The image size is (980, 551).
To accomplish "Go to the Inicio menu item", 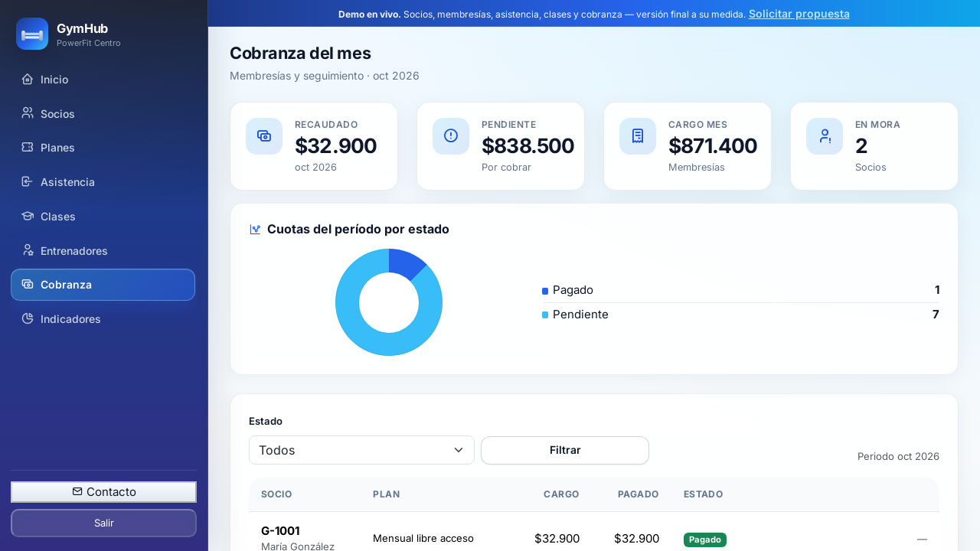I will (x=103, y=79).
